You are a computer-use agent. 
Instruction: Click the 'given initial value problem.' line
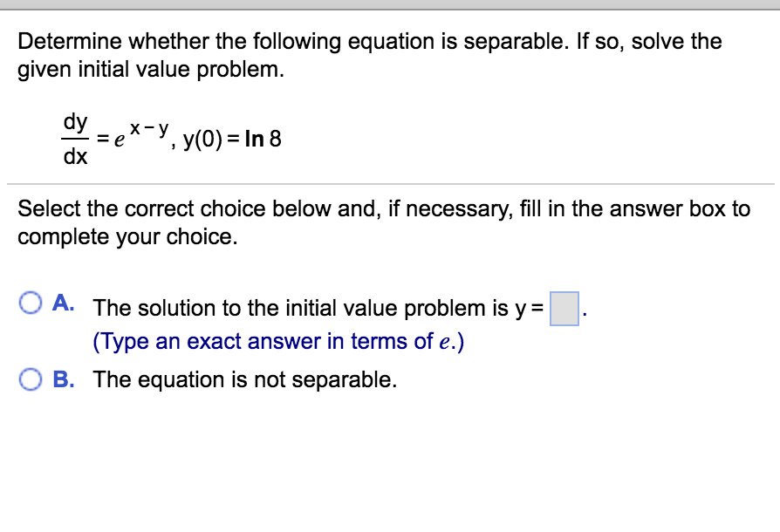tap(151, 70)
